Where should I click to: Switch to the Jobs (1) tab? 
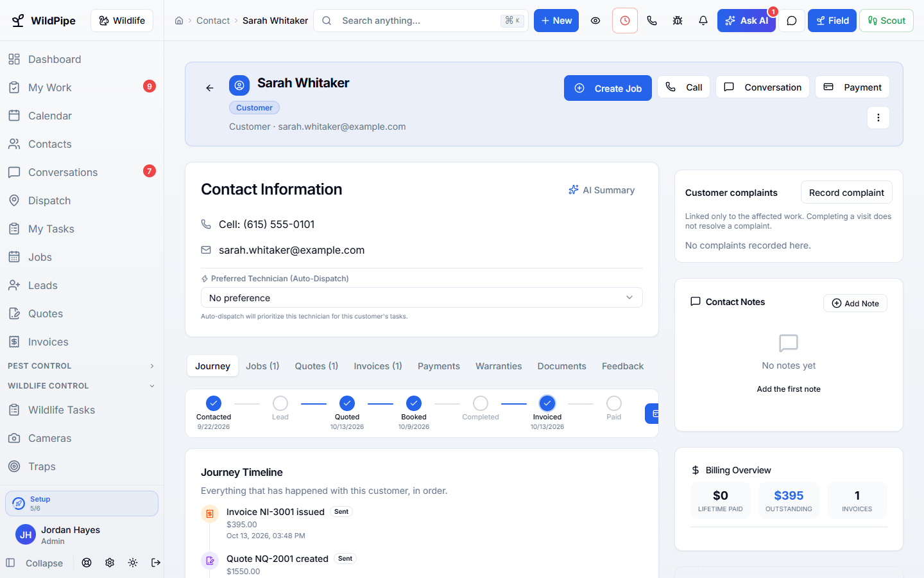click(x=262, y=366)
